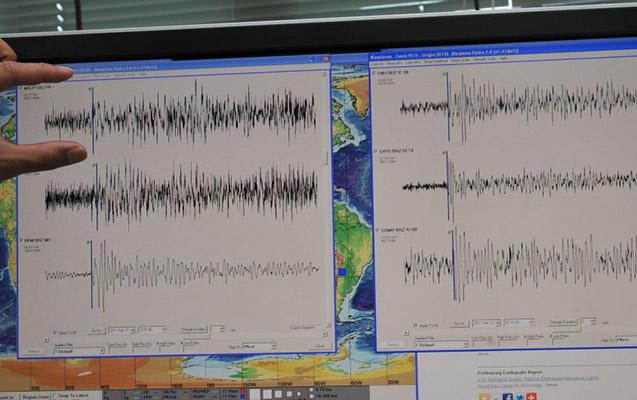Open Align On dropdown in right window
The image size is (637, 400).
pyautogui.click(x=626, y=339)
